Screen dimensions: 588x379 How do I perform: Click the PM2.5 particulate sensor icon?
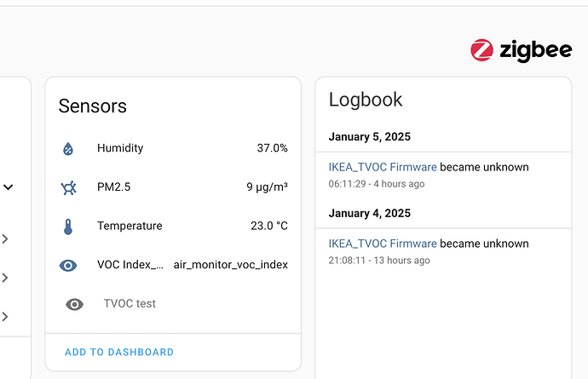pos(69,187)
